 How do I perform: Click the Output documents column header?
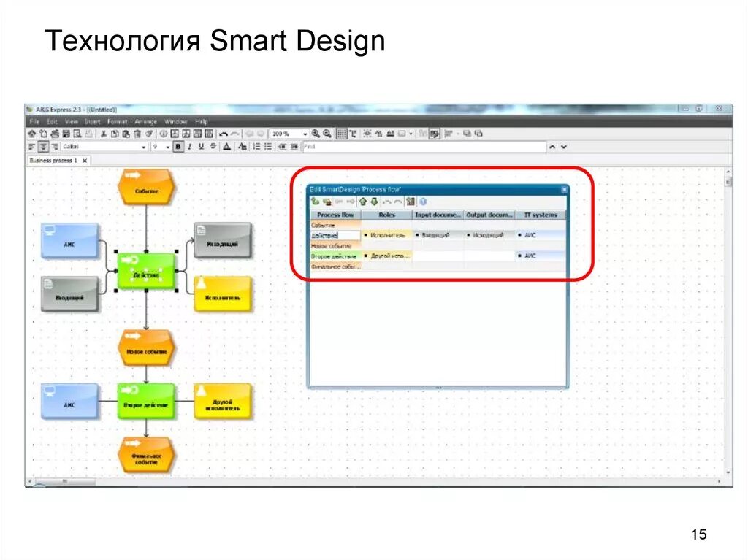489,215
